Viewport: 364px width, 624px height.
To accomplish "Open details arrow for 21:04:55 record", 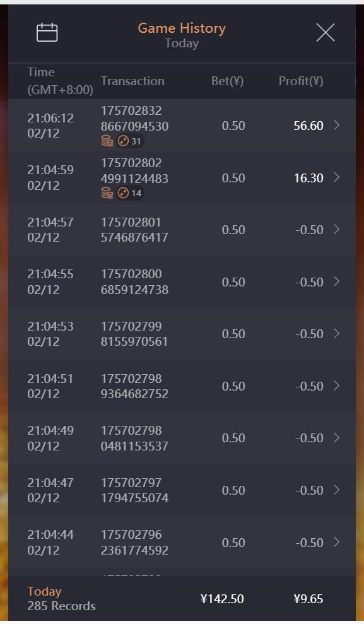I will (336, 282).
